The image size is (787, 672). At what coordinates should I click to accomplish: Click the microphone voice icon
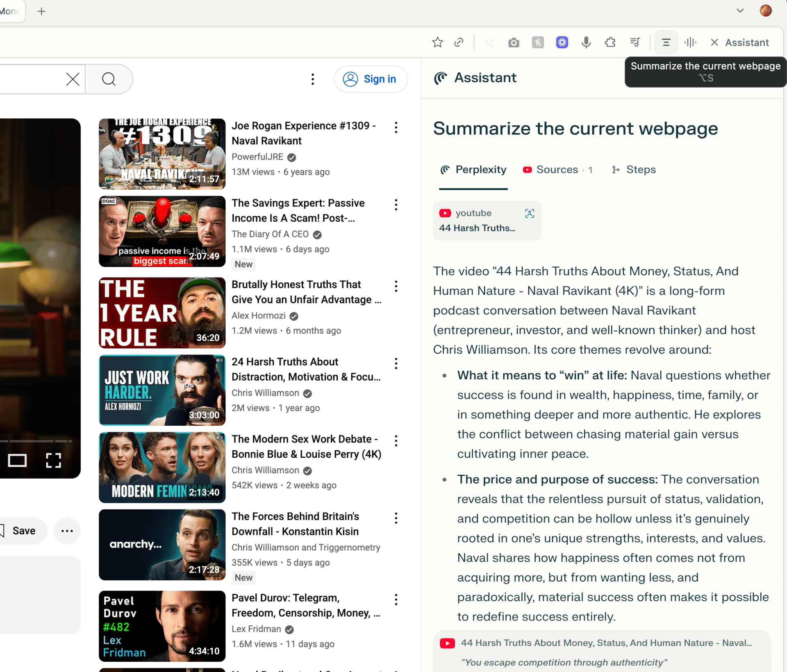(x=586, y=42)
